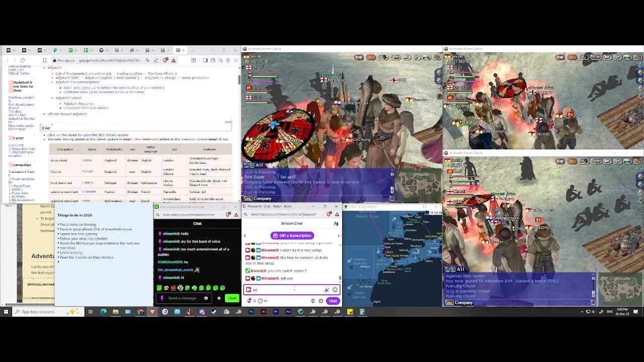Click the edit link beside List heading

228,122
